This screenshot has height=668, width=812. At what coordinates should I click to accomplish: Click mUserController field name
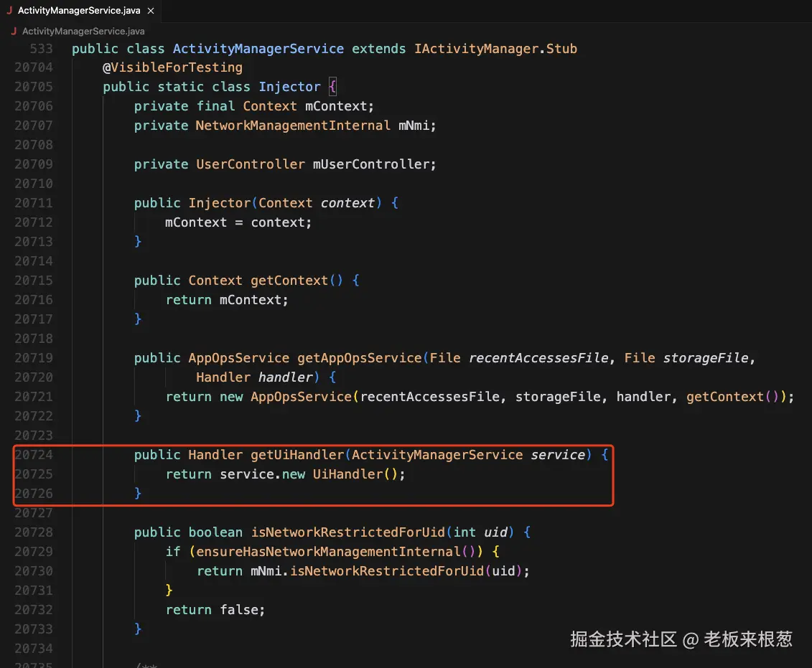tap(371, 164)
